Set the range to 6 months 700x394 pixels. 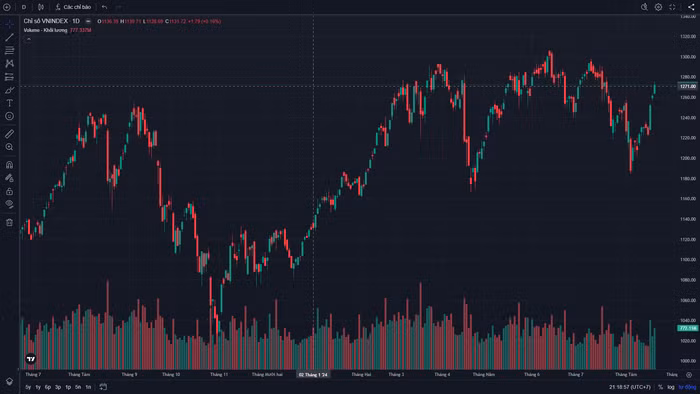pyautogui.click(x=48, y=387)
